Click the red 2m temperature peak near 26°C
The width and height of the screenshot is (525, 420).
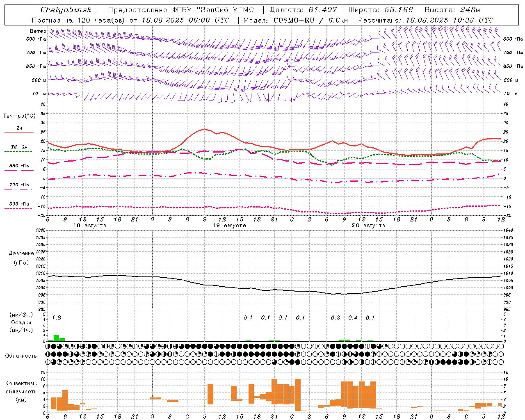point(204,130)
